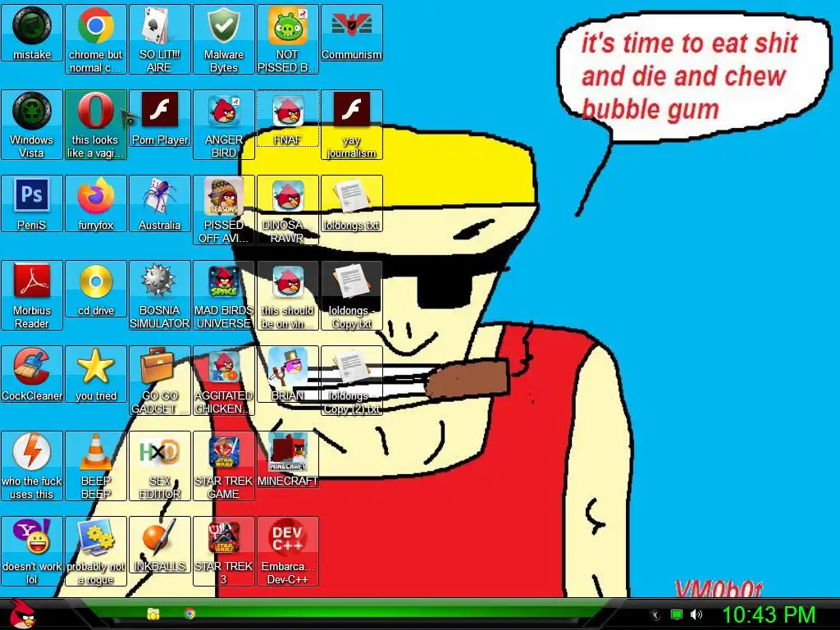Launch the Photoshop icon labeled 'PeniS'
The height and width of the screenshot is (630, 840).
[32, 203]
